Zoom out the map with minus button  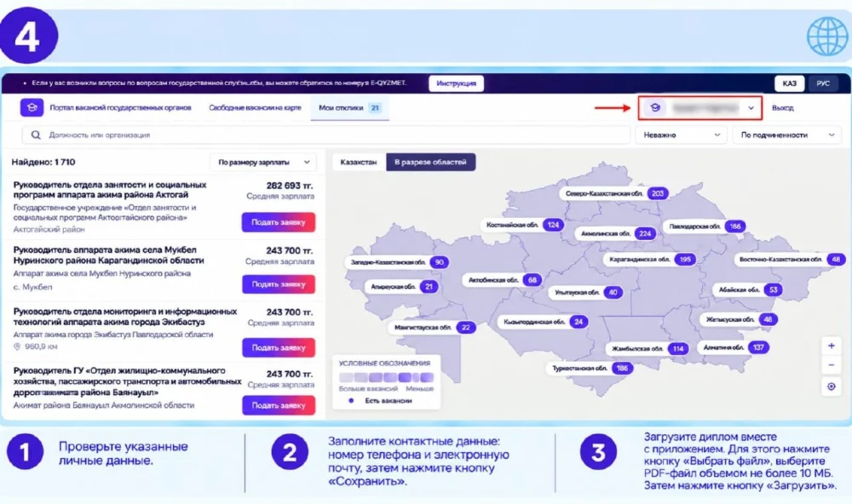[x=831, y=365]
